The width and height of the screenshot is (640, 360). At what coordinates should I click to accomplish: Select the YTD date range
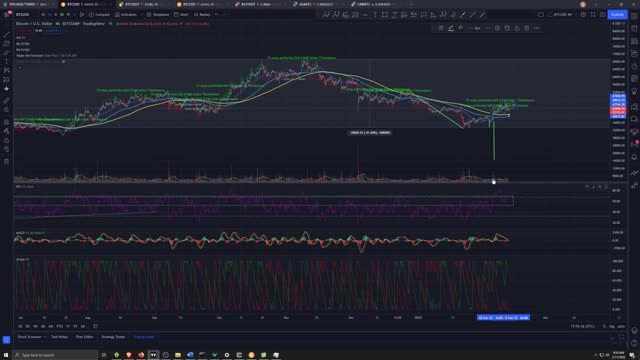tap(59, 326)
